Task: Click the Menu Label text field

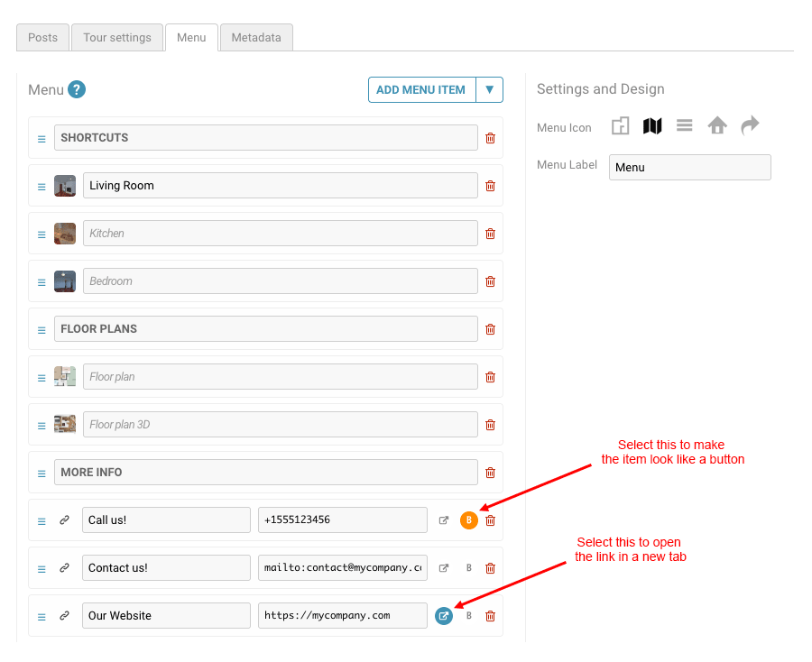Action: pyautogui.click(x=689, y=167)
